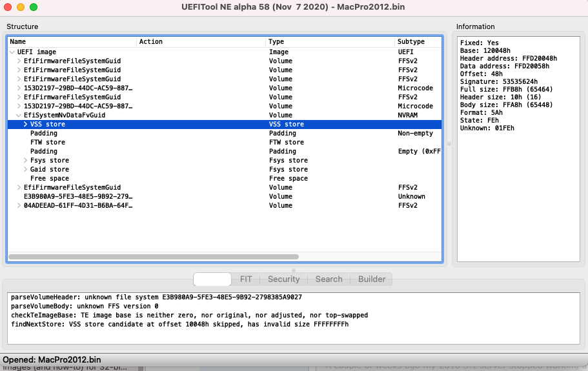Expand the Fsys store entry
588x371 pixels.
(x=26, y=161)
